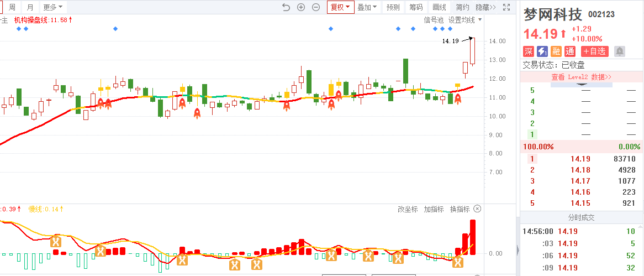
Task: Zoom in chart with plus icon
Action: pyautogui.click(x=301, y=7)
